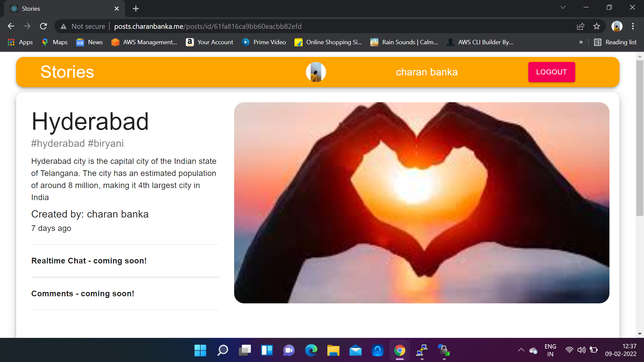Open the Apps bookmarks shortcut
This screenshot has width=644, height=362.
coord(20,42)
